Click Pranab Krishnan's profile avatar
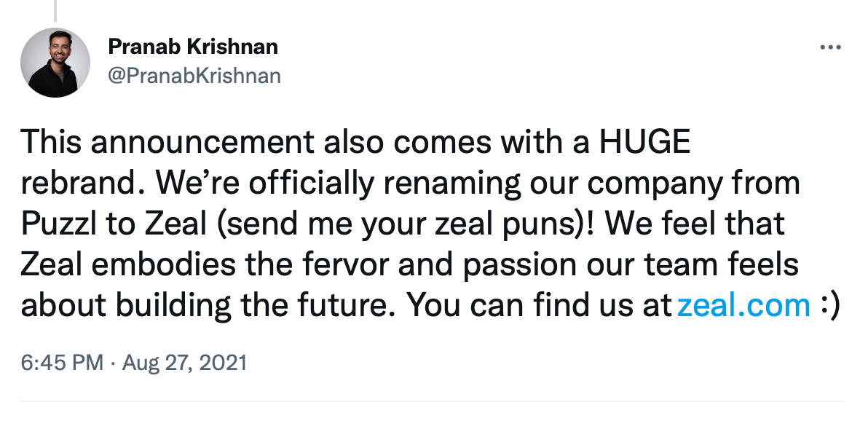The height and width of the screenshot is (421, 868). click(x=55, y=63)
